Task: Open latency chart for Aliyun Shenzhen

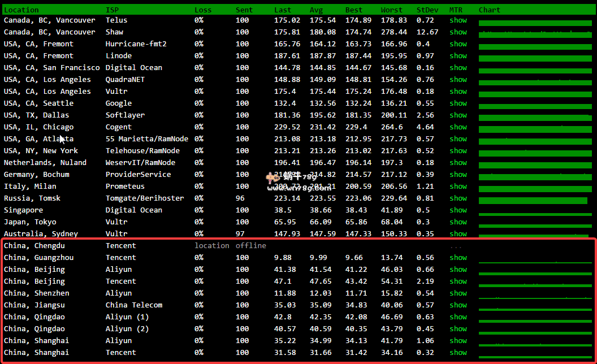Action: 535,296
